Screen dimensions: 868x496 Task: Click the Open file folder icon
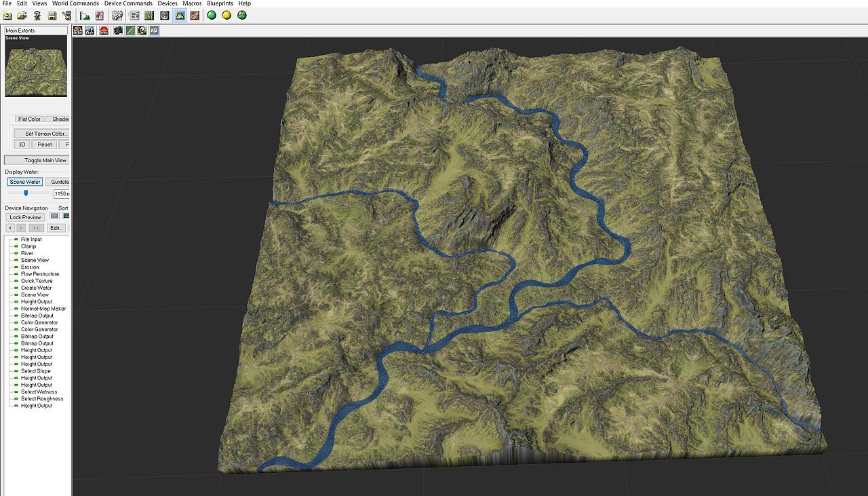[22, 15]
